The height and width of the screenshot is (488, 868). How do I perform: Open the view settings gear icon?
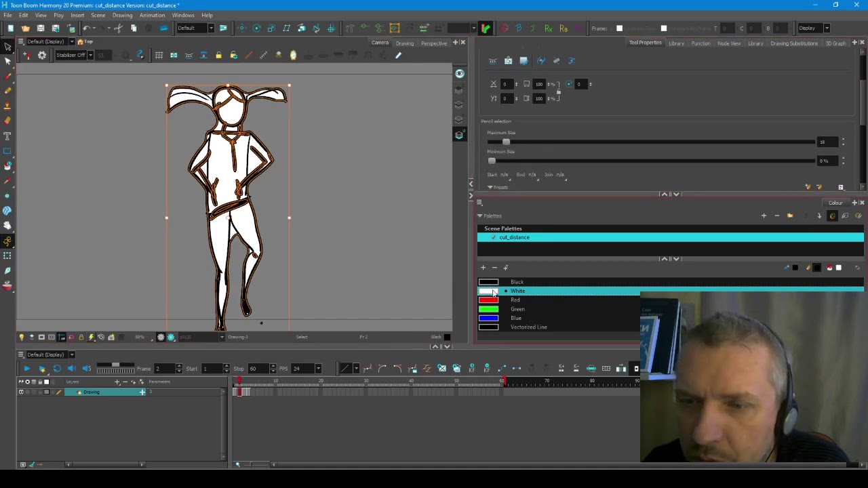click(42, 56)
